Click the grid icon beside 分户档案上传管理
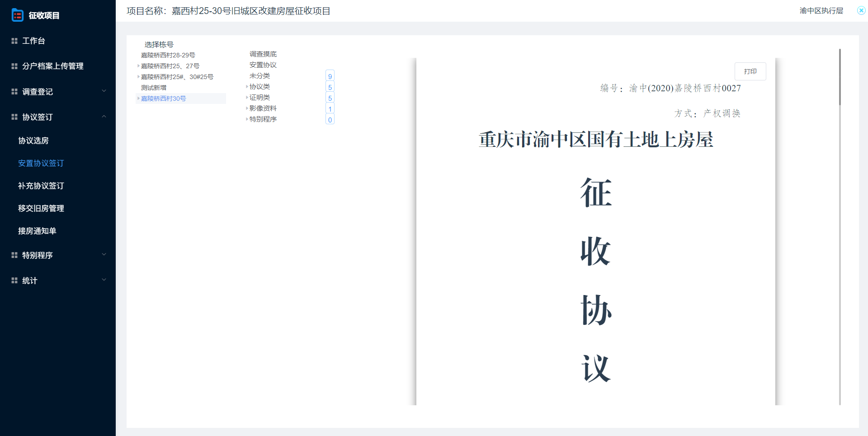 coord(14,66)
